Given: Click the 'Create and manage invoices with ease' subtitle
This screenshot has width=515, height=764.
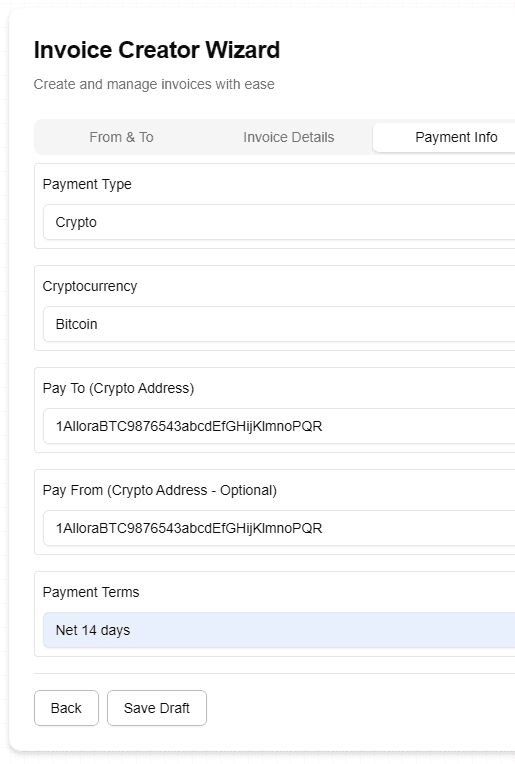Looking at the screenshot, I should pyautogui.click(x=154, y=84).
